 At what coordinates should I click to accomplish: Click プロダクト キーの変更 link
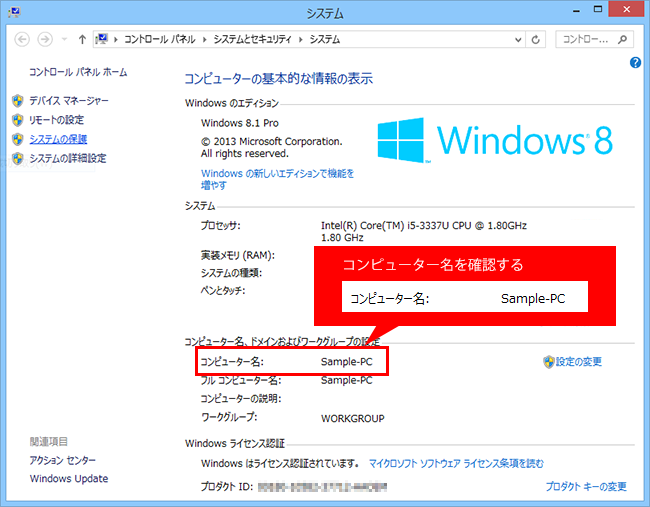tap(586, 487)
